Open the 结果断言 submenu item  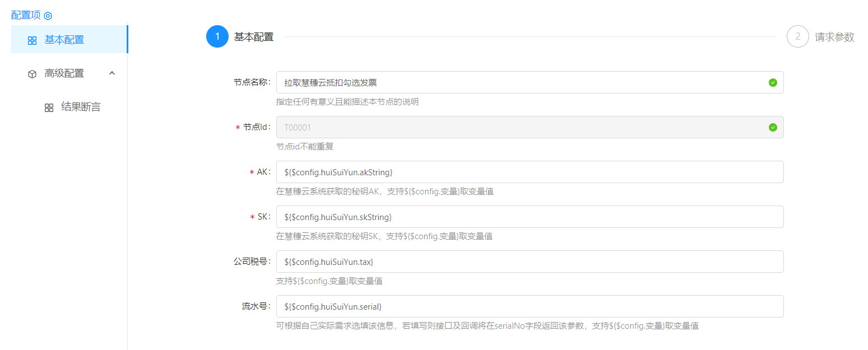81,107
